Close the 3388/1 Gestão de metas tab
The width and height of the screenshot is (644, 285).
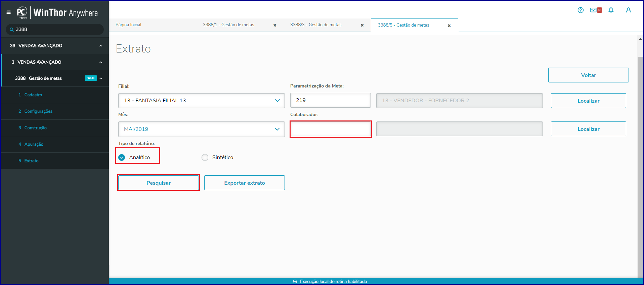pyautogui.click(x=275, y=25)
